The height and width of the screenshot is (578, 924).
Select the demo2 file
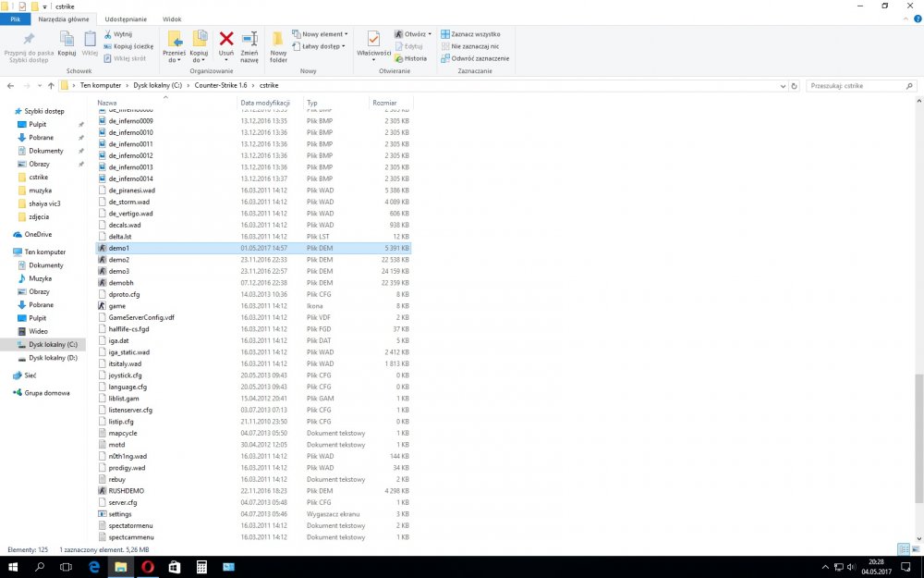pos(253,260)
